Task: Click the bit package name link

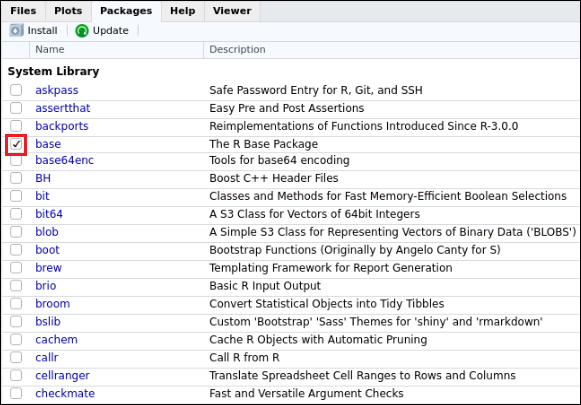Action: pos(42,196)
